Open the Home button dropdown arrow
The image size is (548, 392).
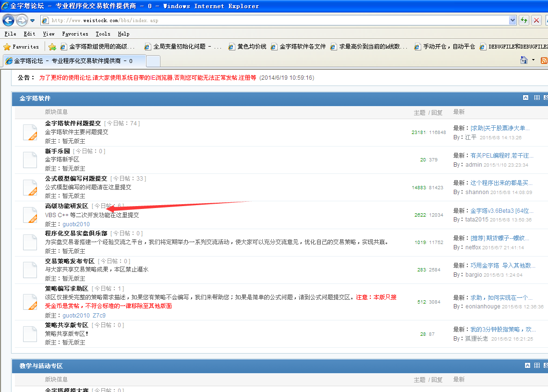(533, 60)
